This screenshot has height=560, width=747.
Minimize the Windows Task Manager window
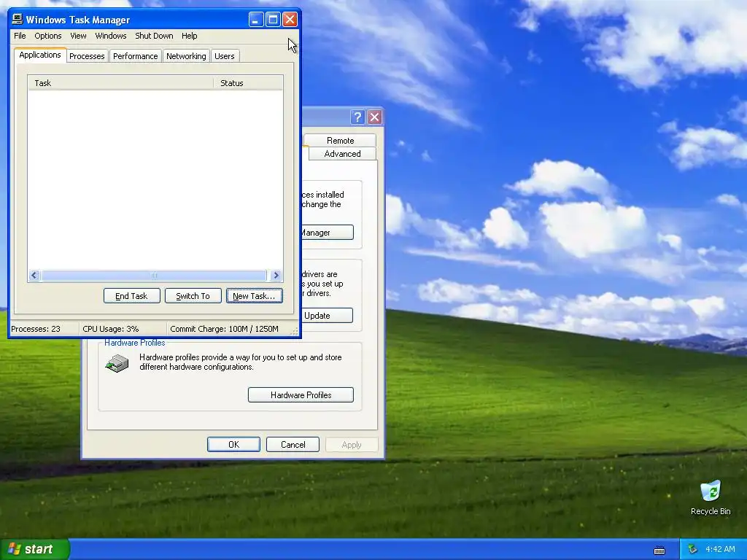coord(256,20)
